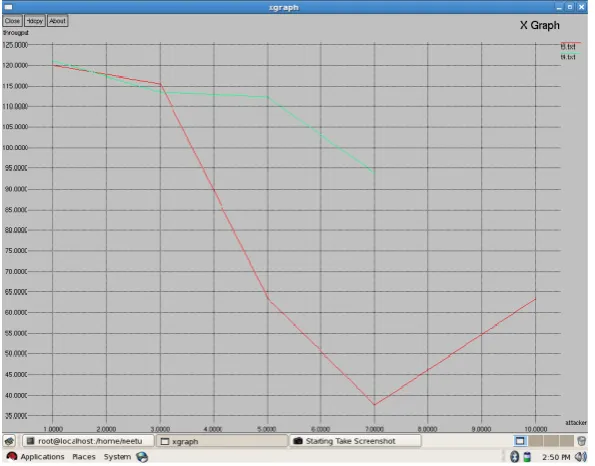
Task: Switch to the last workspace in pager
Action: click(x=567, y=441)
